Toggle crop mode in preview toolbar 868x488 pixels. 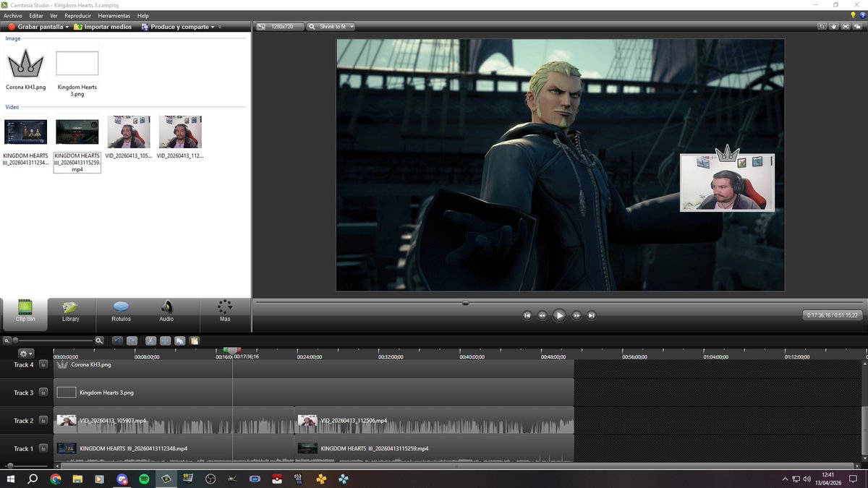[x=822, y=27]
